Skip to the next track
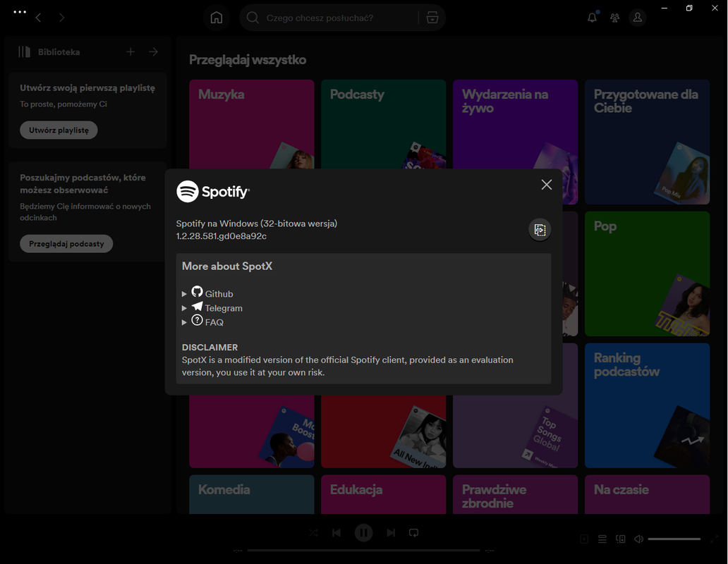Screen dimensions: 728x564 [391, 533]
